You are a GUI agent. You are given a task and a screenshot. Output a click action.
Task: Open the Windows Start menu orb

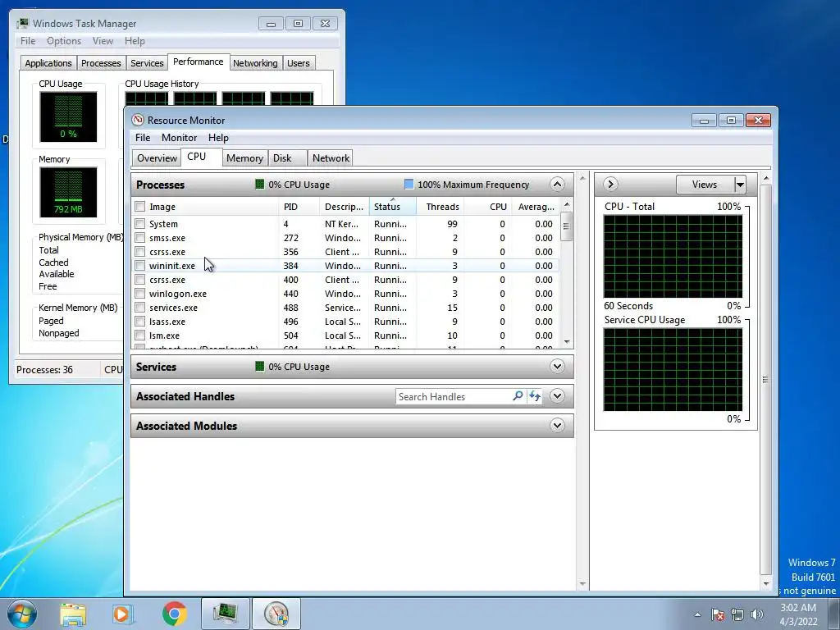tap(22, 614)
